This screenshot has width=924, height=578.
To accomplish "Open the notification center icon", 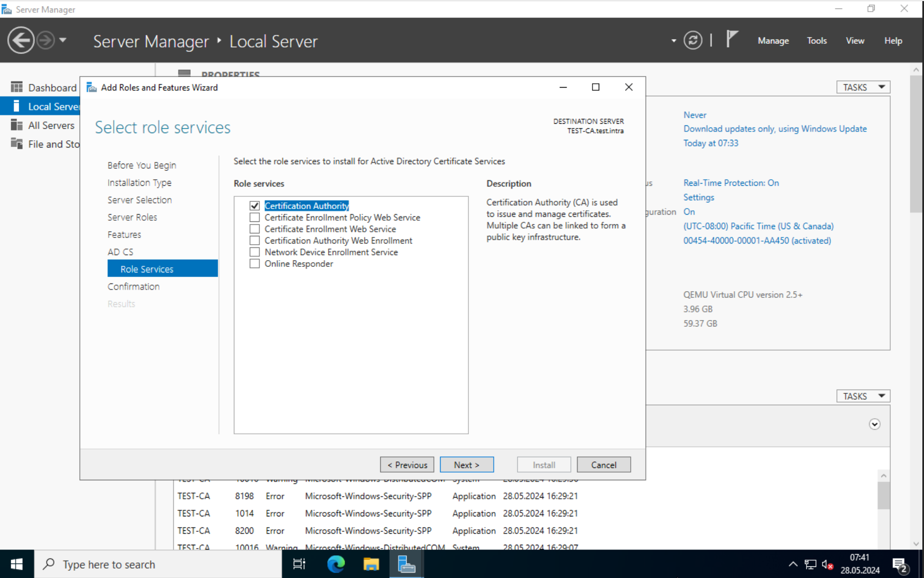I will (x=900, y=565).
